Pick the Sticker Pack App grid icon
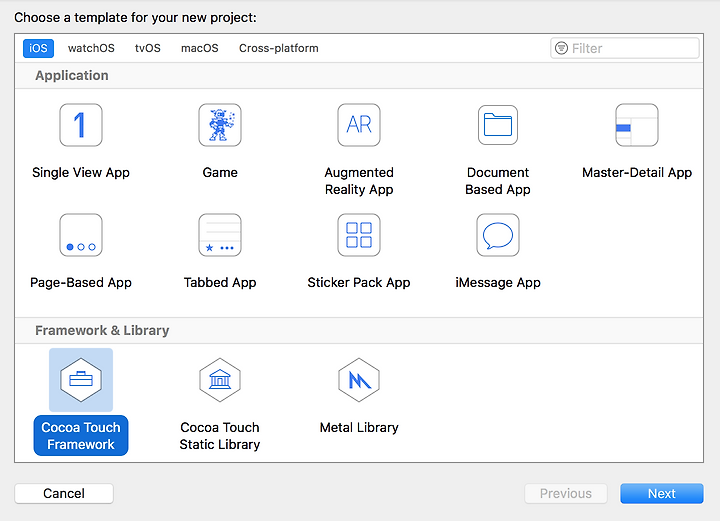The height and width of the screenshot is (521, 720). point(359,235)
